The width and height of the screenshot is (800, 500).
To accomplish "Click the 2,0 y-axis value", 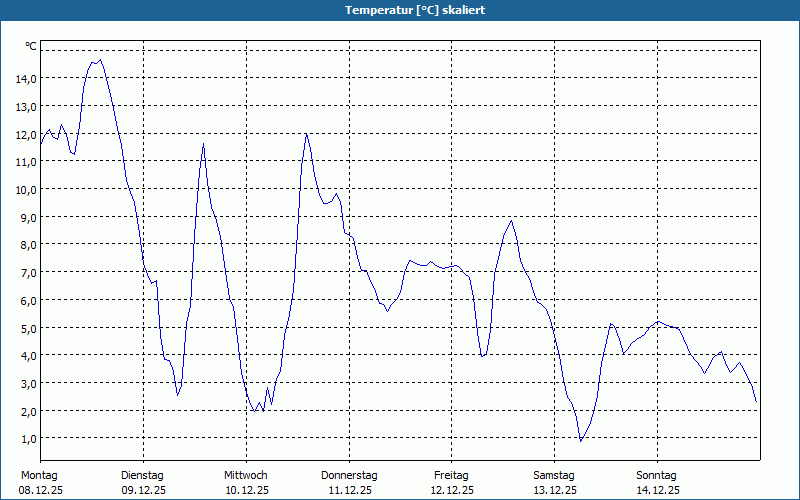I will (x=29, y=411).
